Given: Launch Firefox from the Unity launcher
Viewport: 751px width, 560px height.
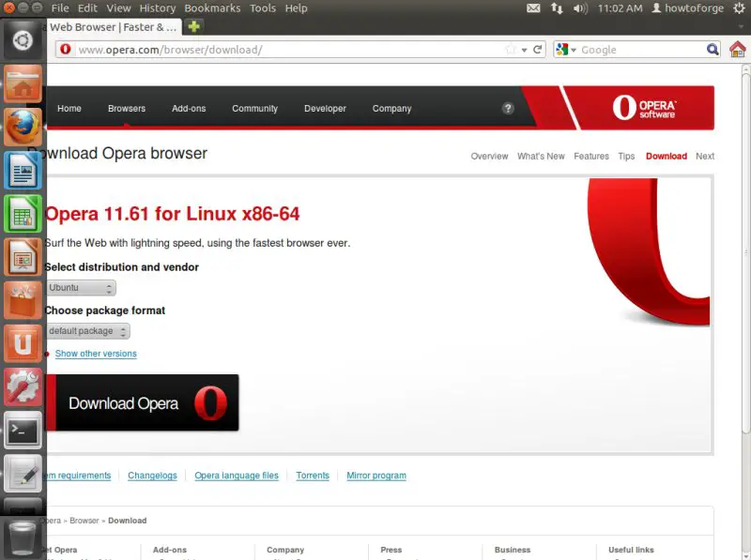Looking at the screenshot, I should pos(23,127).
